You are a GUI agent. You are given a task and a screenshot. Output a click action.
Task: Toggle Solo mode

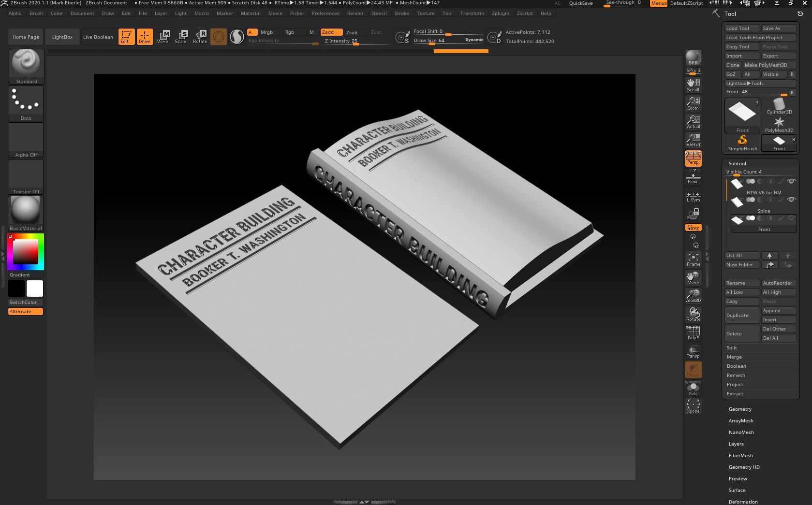pyautogui.click(x=693, y=389)
